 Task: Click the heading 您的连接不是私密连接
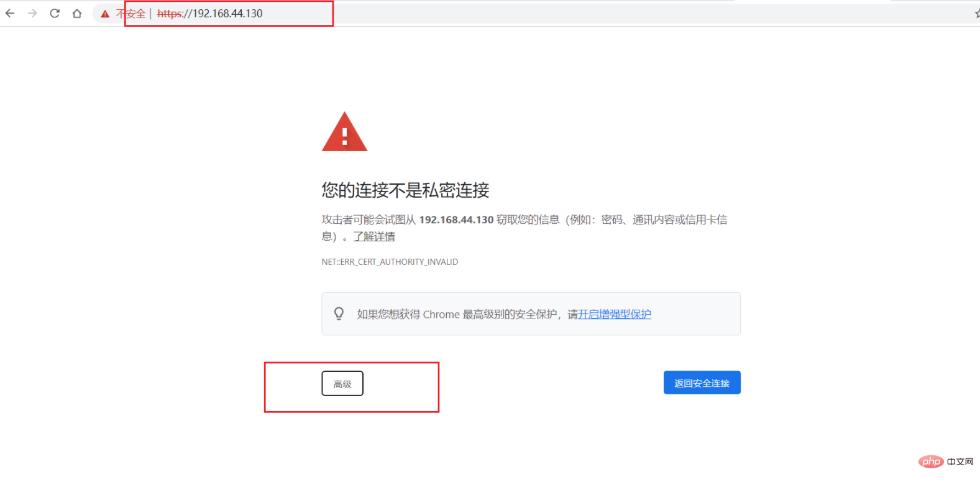[405, 190]
